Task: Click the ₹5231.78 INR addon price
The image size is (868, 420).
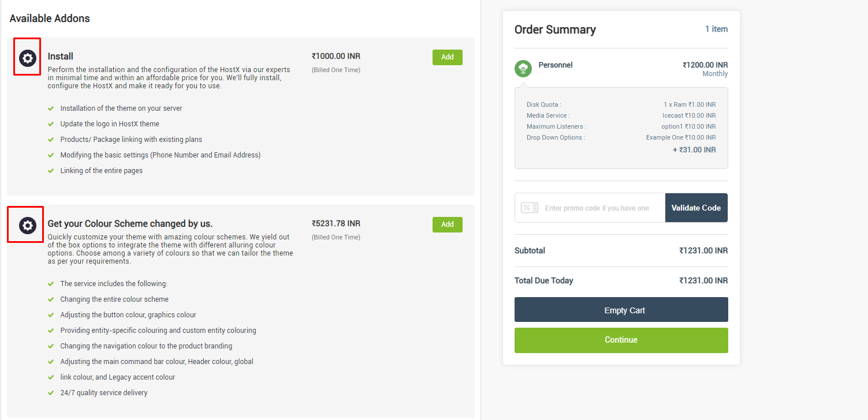Action: coord(336,223)
